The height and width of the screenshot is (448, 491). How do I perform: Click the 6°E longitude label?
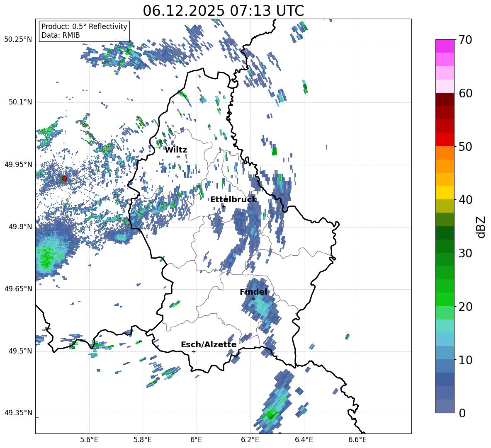[x=196, y=440]
